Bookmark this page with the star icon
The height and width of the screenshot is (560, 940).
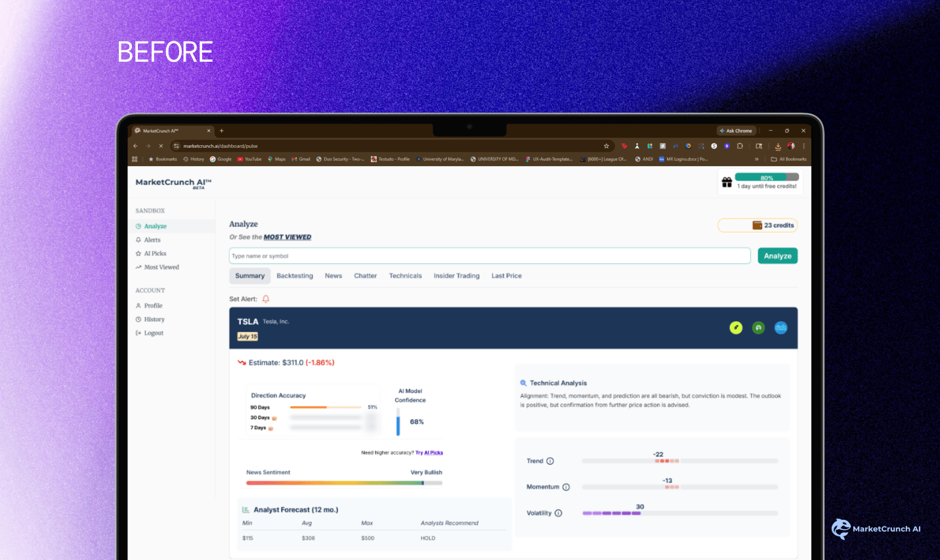(x=607, y=146)
